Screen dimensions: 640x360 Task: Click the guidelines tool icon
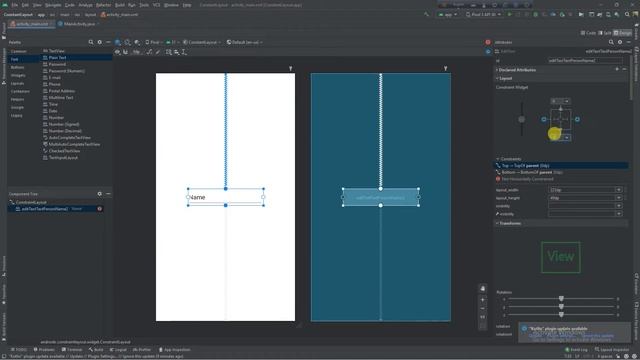184,52
